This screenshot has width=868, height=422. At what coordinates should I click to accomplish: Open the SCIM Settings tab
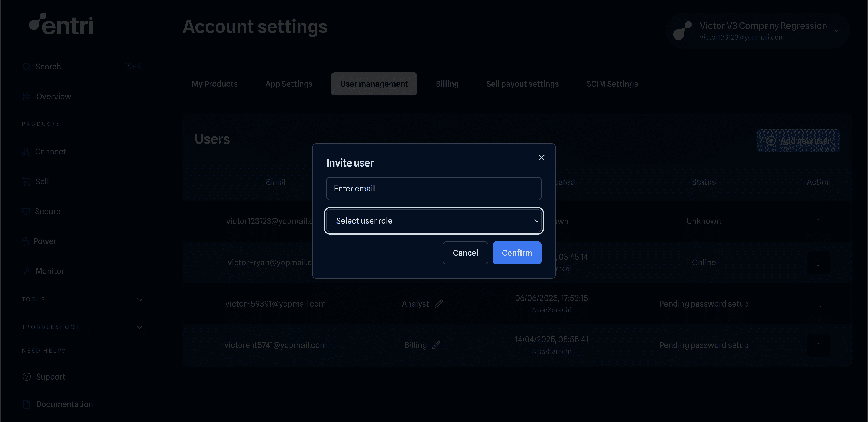(612, 84)
